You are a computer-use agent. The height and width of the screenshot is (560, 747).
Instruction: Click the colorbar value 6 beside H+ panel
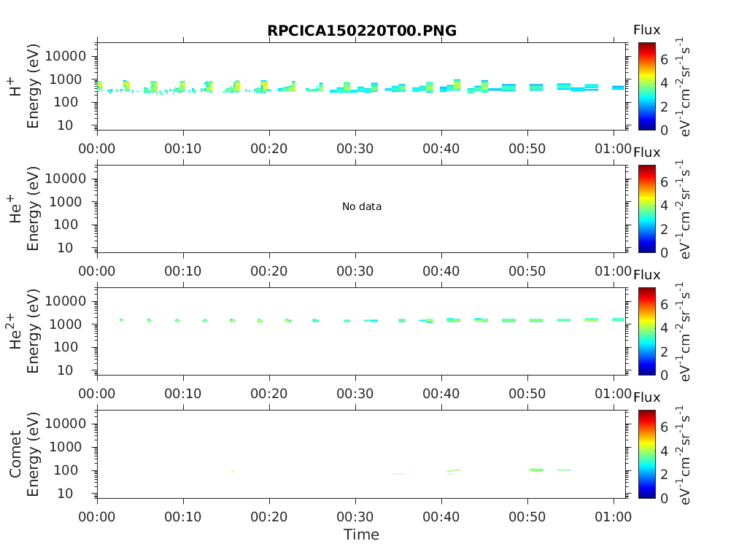coord(664,60)
